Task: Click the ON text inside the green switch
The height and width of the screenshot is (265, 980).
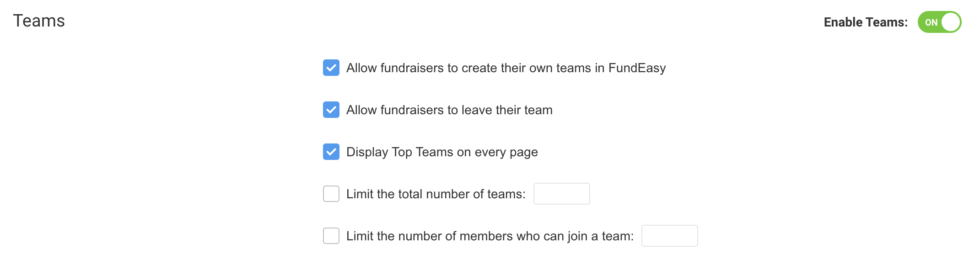Action: pyautogui.click(x=931, y=22)
